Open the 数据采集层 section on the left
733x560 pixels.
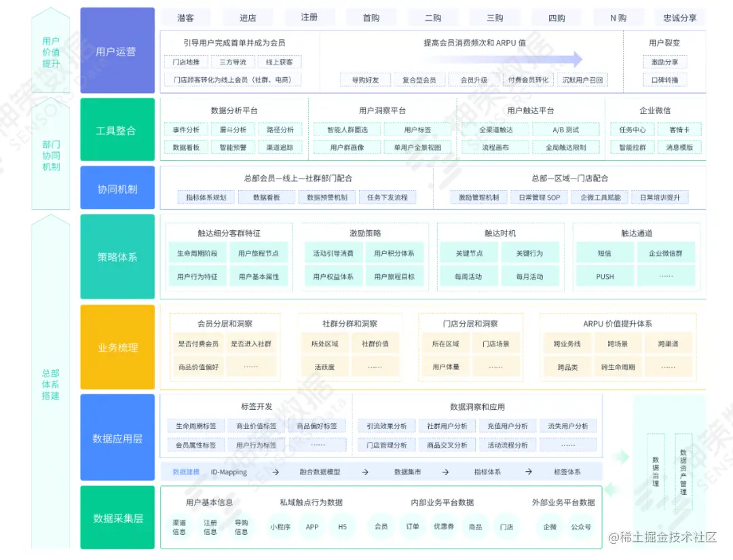click(x=117, y=517)
